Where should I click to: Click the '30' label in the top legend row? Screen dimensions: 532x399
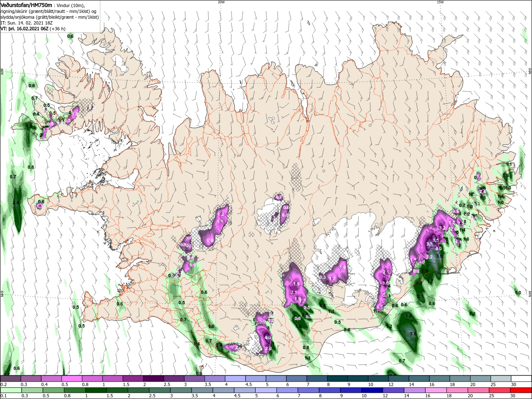point(514,384)
